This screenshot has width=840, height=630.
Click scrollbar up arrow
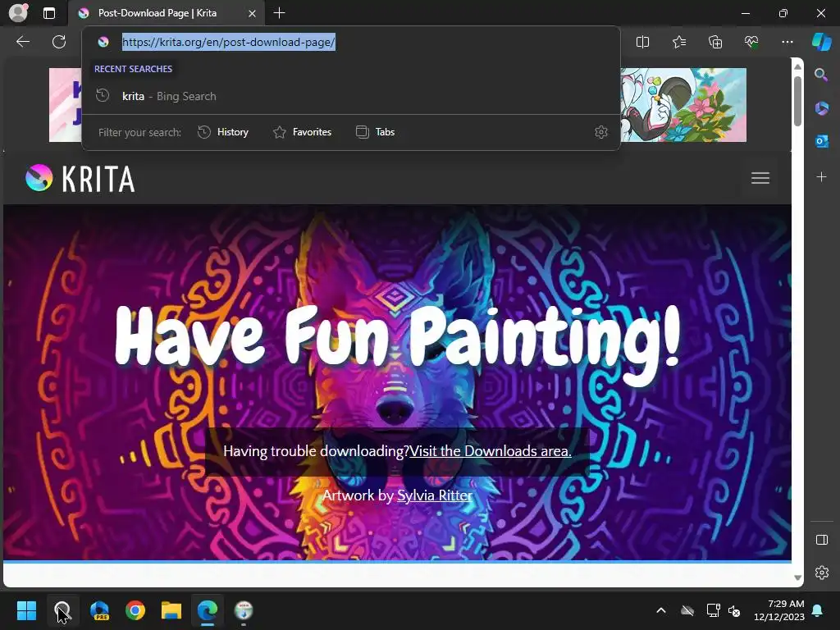point(797,66)
